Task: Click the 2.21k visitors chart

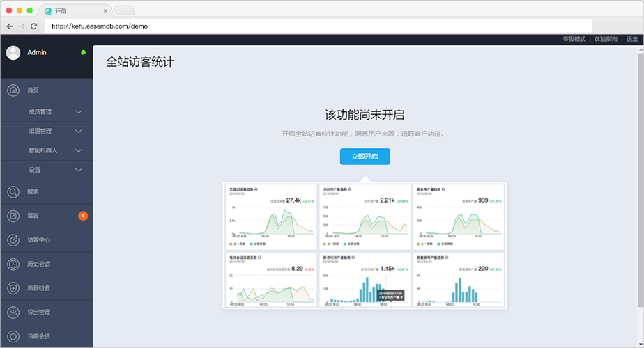Action: (x=365, y=217)
